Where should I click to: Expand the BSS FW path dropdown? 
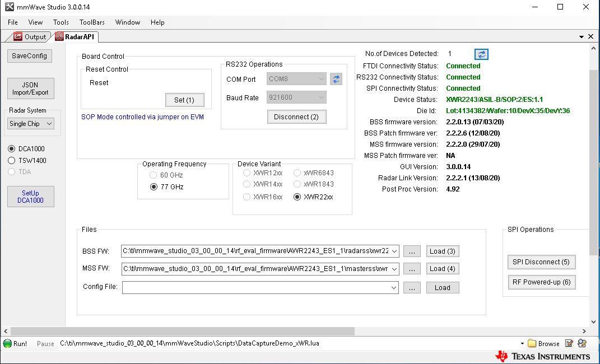click(394, 251)
